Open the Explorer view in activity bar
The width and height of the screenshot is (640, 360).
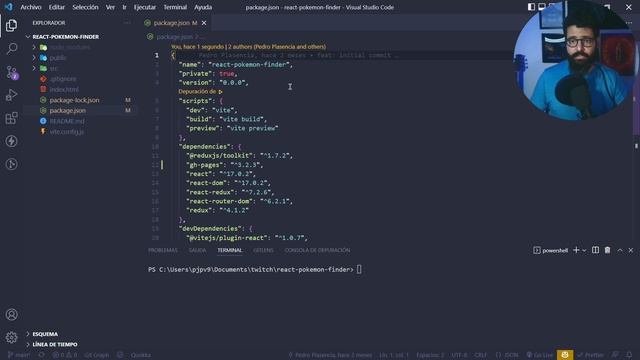pyautogui.click(x=11, y=25)
